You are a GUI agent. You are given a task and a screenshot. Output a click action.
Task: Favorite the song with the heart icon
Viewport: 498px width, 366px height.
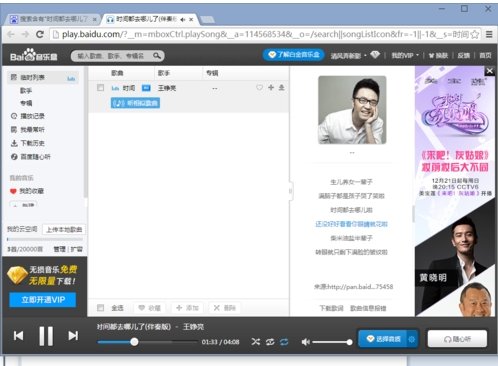[259, 88]
